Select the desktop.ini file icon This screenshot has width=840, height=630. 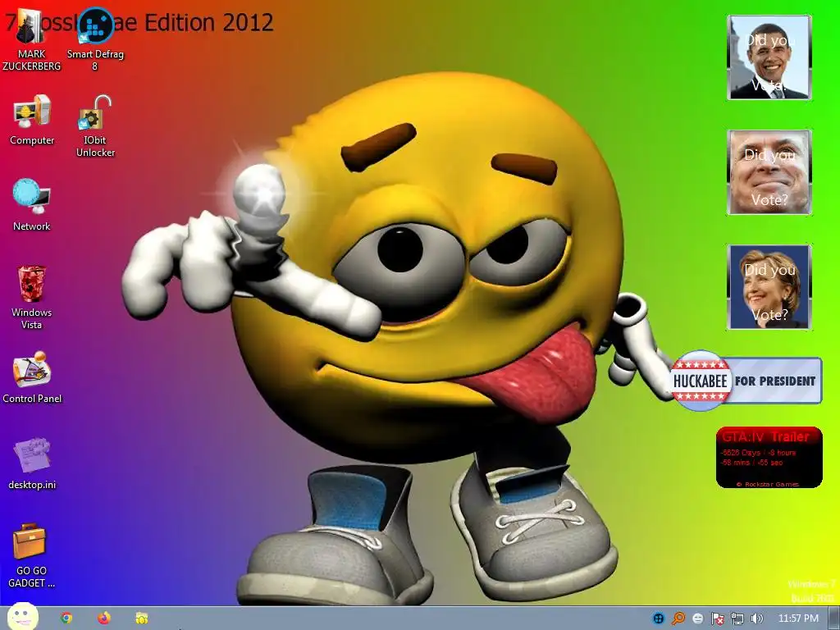click(32, 464)
